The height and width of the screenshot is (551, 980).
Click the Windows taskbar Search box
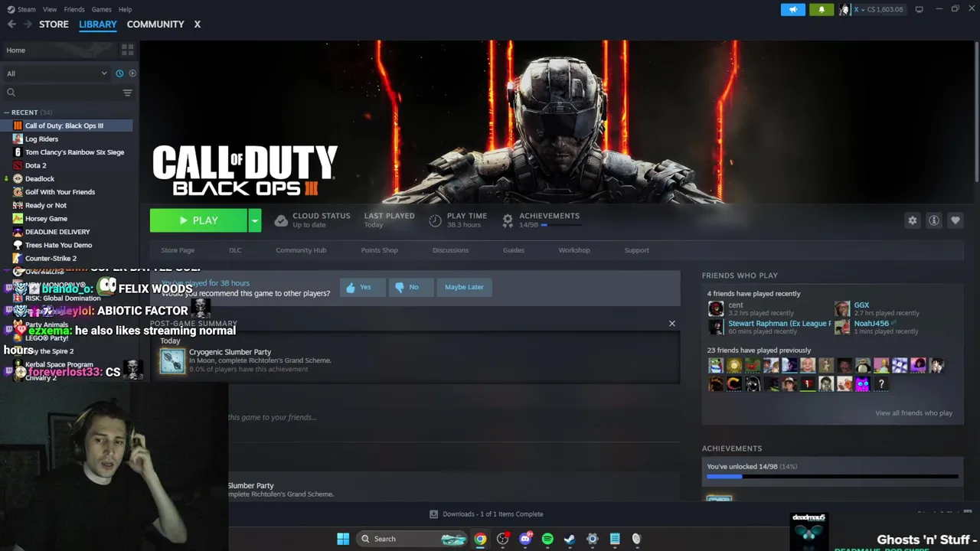point(413,539)
